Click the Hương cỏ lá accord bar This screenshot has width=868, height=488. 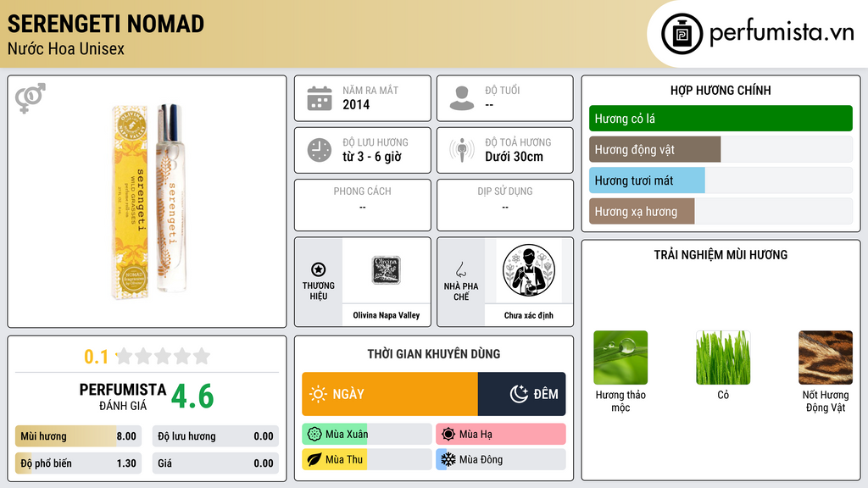point(721,119)
